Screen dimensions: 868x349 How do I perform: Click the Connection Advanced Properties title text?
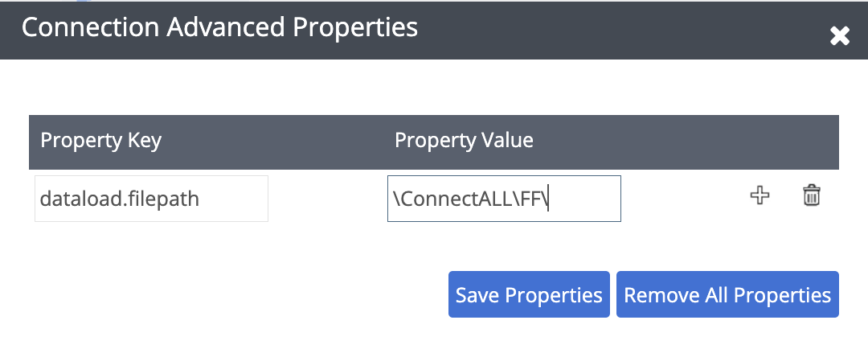coord(219,27)
